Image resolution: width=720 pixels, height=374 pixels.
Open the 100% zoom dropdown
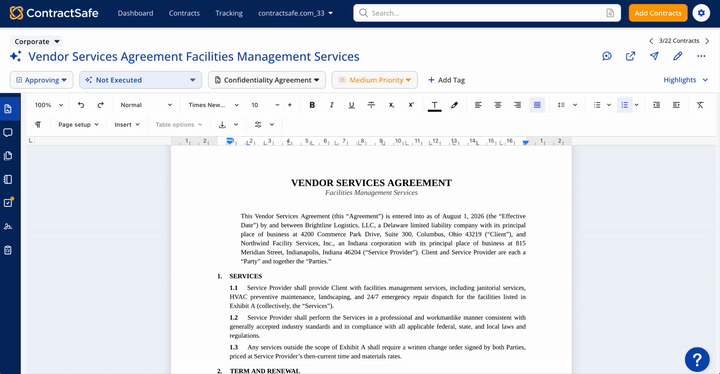(49, 105)
